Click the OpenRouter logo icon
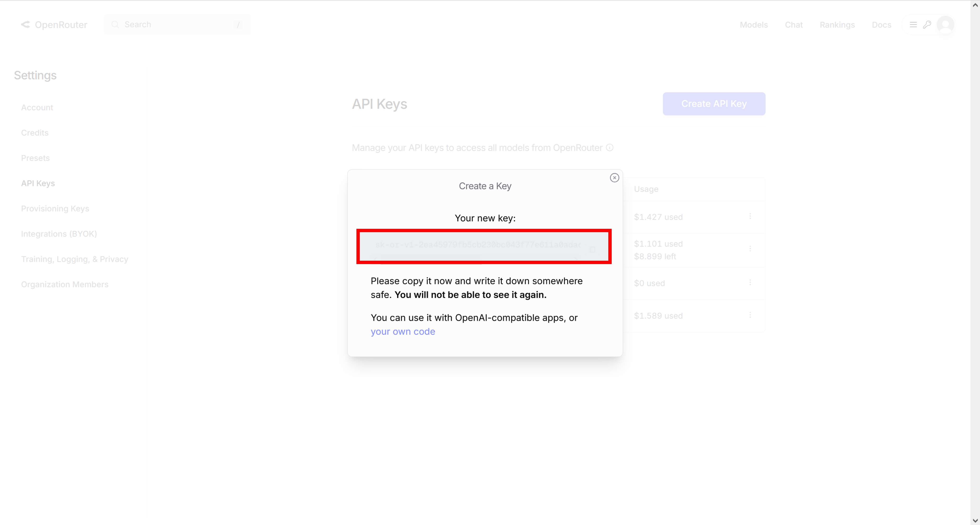 point(25,25)
